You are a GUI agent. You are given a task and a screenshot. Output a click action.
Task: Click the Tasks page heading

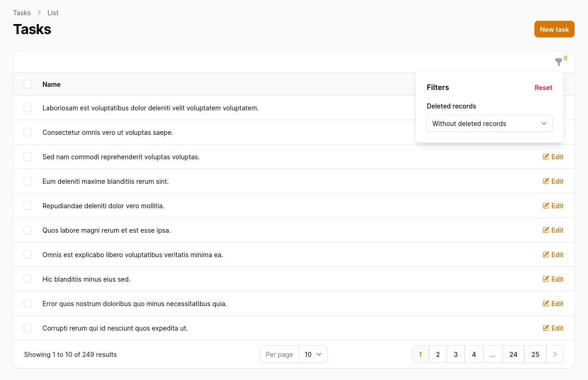click(x=32, y=29)
